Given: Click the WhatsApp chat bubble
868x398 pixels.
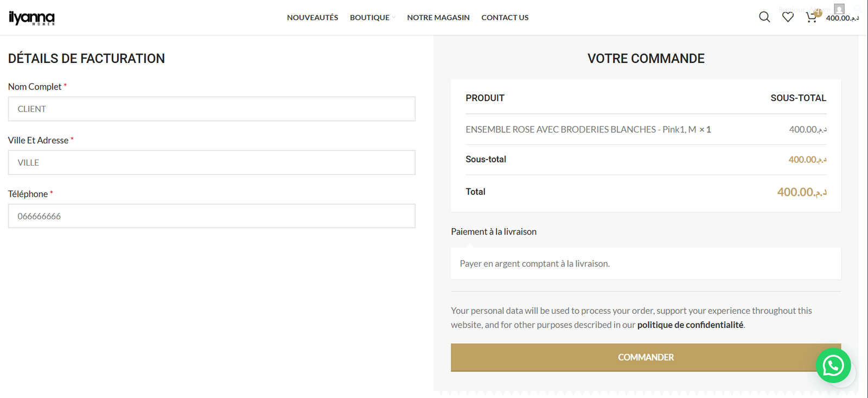Looking at the screenshot, I should click(x=833, y=365).
